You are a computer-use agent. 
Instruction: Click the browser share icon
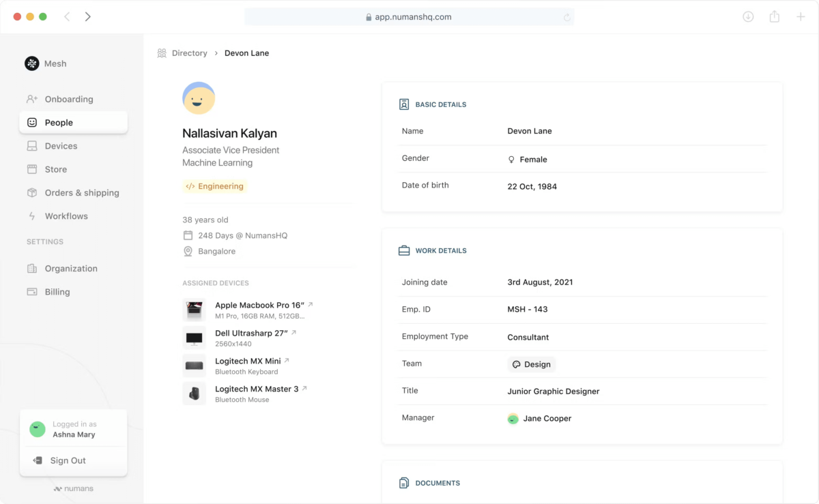click(x=774, y=17)
